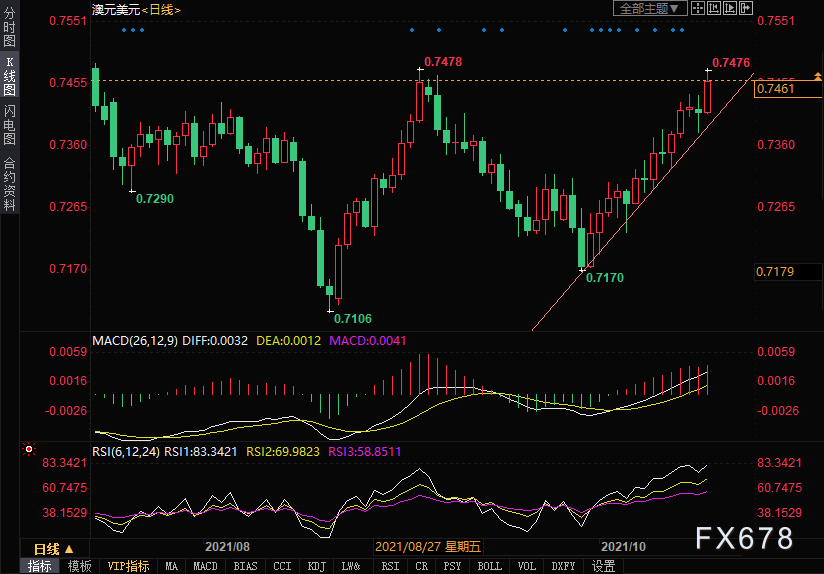
Task: Click the 0.7461 current price label
Action: coord(778,90)
